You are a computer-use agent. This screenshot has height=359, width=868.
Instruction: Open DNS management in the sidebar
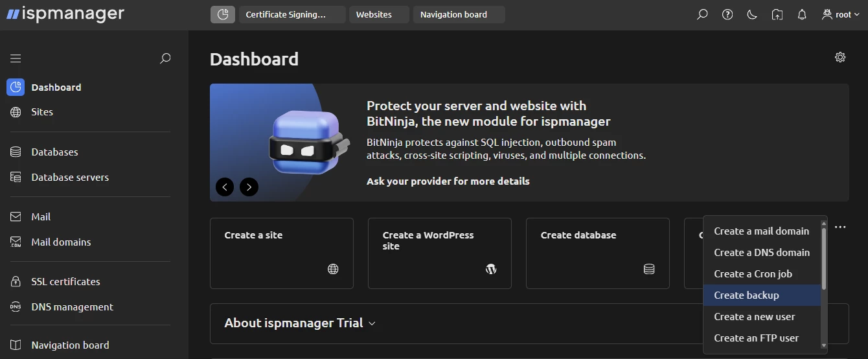[x=72, y=307]
